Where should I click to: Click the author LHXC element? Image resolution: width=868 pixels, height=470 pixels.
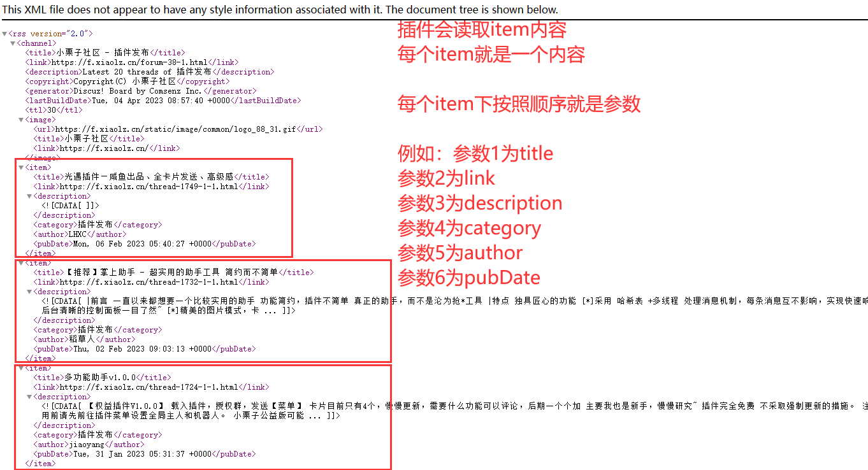point(77,234)
